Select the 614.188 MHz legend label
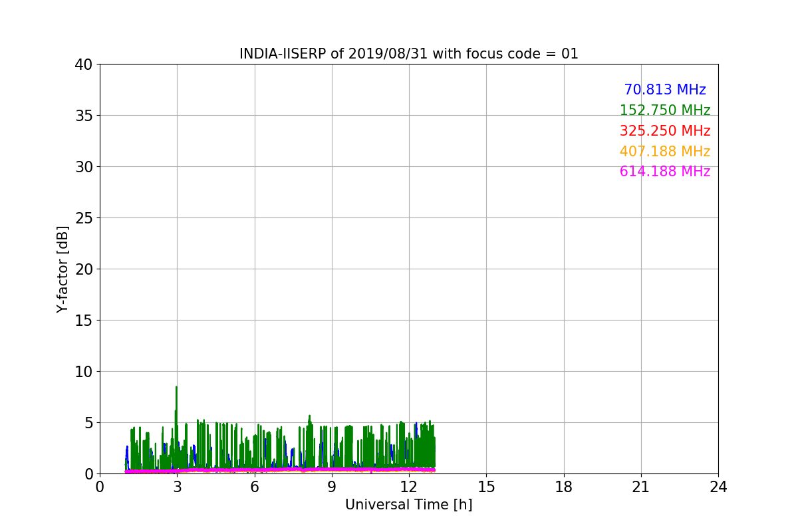The height and width of the screenshot is (532, 798). pyautogui.click(x=665, y=172)
